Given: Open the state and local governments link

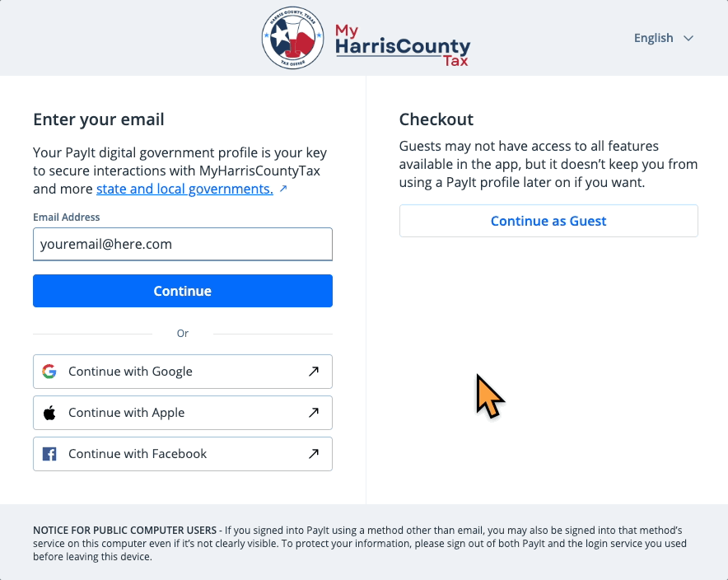Looking at the screenshot, I should click(184, 189).
